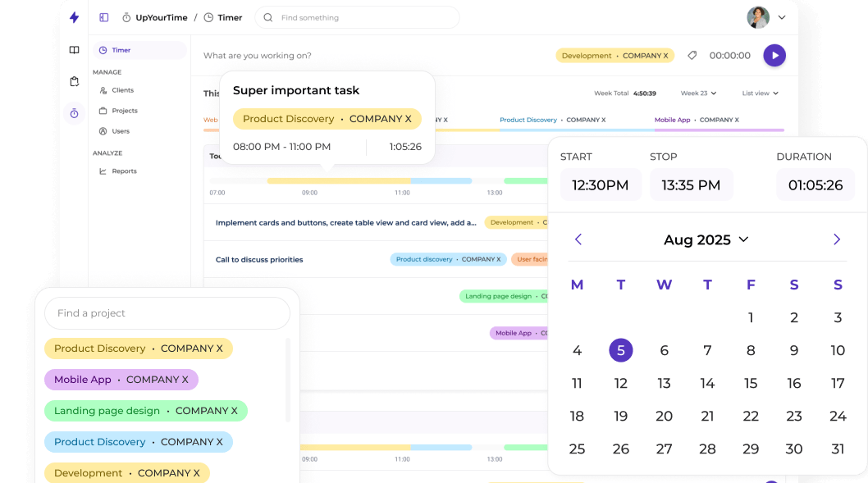The image size is (868, 483).
Task: Select August 31 in calendar
Action: 838,449
